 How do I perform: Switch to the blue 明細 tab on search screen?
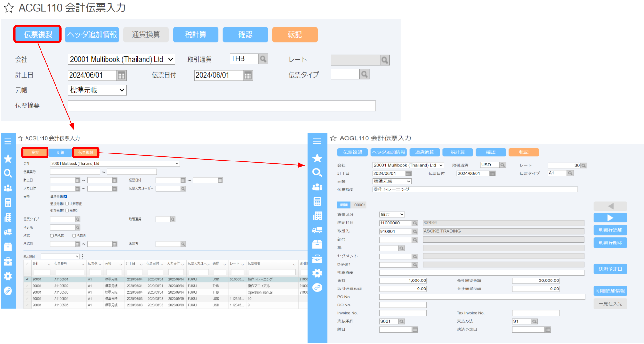pyautogui.click(x=60, y=153)
